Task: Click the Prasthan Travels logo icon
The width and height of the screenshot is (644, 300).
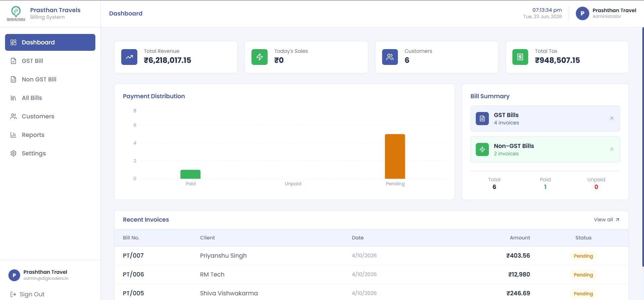Action: (16, 13)
